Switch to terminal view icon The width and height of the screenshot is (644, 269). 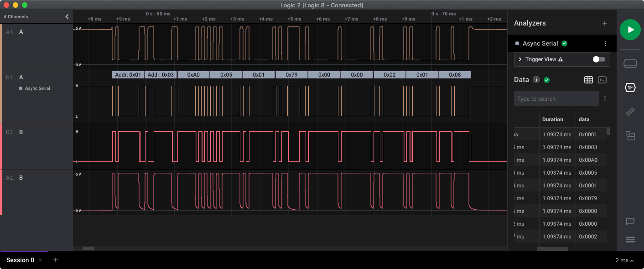click(602, 80)
